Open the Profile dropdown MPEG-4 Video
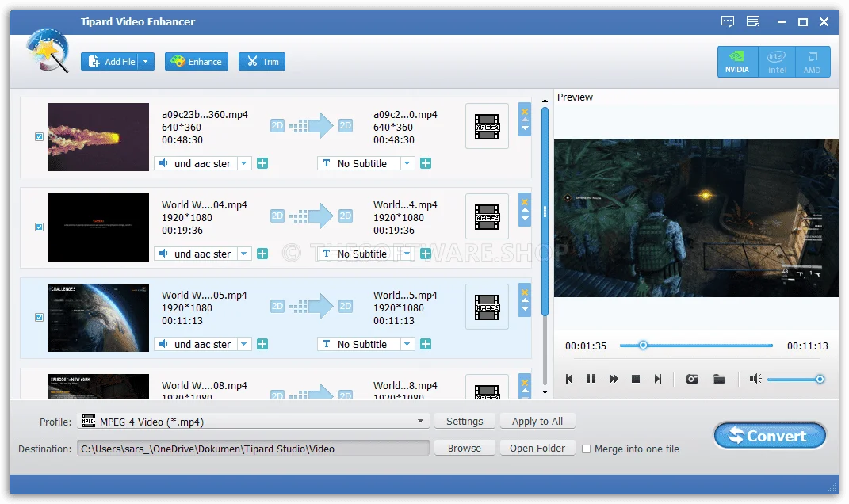The image size is (849, 504). 253,421
